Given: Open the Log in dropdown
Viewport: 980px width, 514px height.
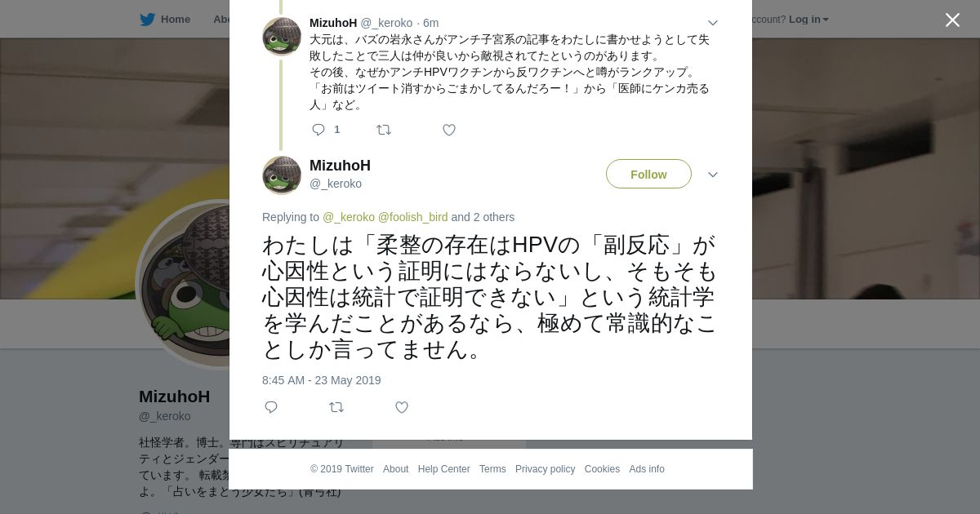Looking at the screenshot, I should pyautogui.click(x=808, y=20).
